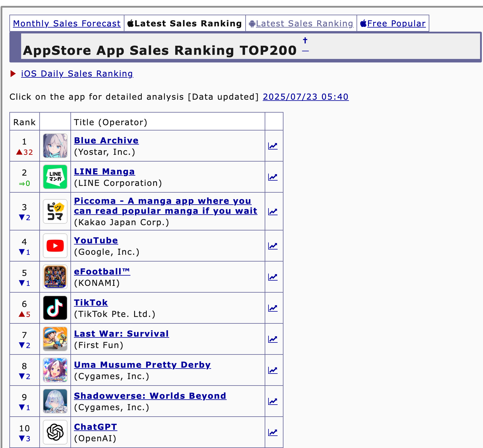Open the ChatGPT trend chart icon
The height and width of the screenshot is (448, 483).
coord(273,432)
